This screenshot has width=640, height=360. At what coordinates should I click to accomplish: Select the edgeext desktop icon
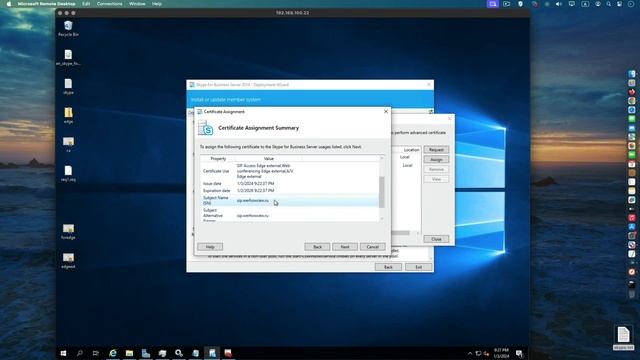[68, 260]
